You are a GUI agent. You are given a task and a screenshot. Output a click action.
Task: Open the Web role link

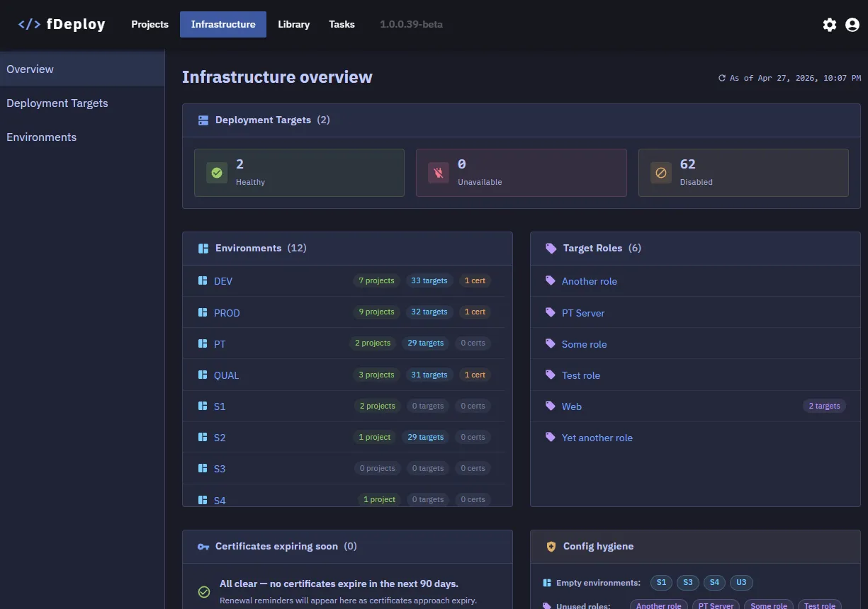coord(572,406)
